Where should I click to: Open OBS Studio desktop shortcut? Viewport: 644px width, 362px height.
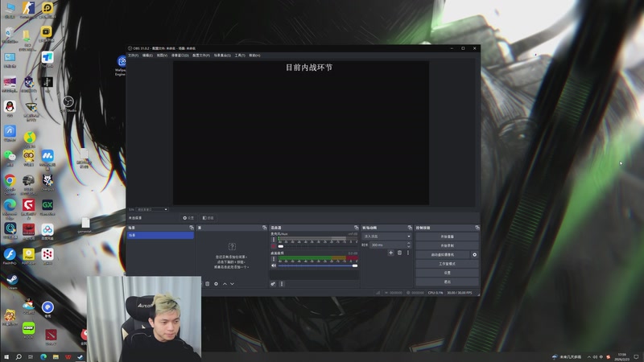[x=68, y=104]
